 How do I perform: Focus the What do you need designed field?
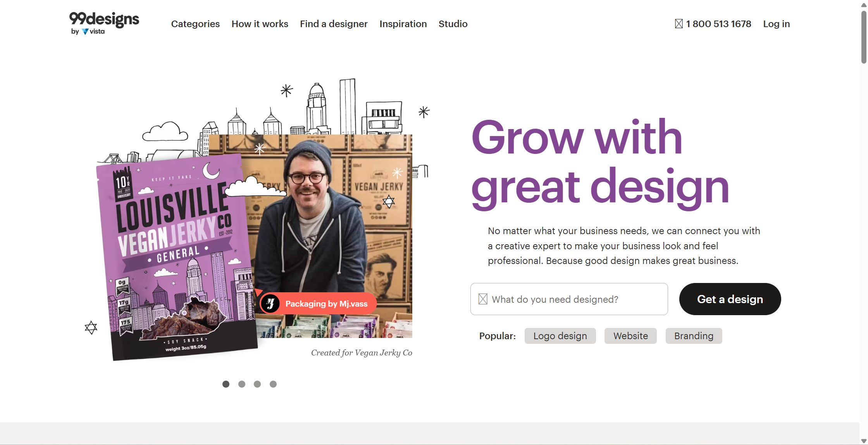(569, 299)
